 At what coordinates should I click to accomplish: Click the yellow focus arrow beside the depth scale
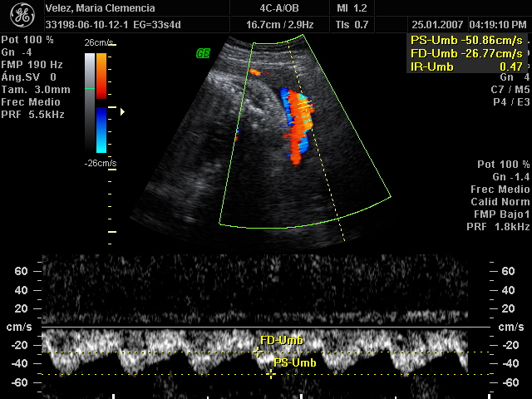123,111
